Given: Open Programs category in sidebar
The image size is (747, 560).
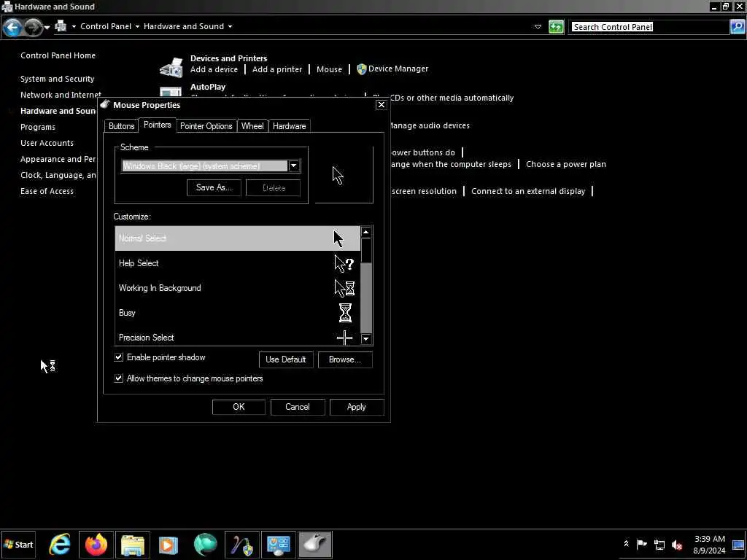Looking at the screenshot, I should 38,127.
